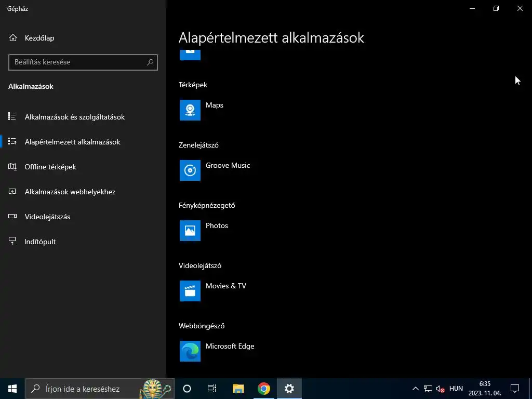The height and width of the screenshot is (399, 532).
Task: Click the Alkalmazások section title in sidebar
Action: pyautogui.click(x=31, y=87)
